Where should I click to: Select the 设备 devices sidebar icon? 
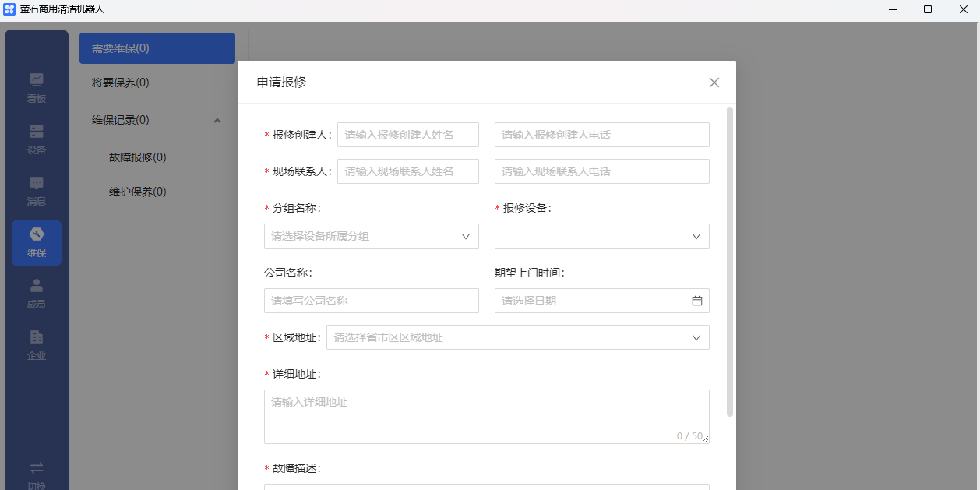37,131
